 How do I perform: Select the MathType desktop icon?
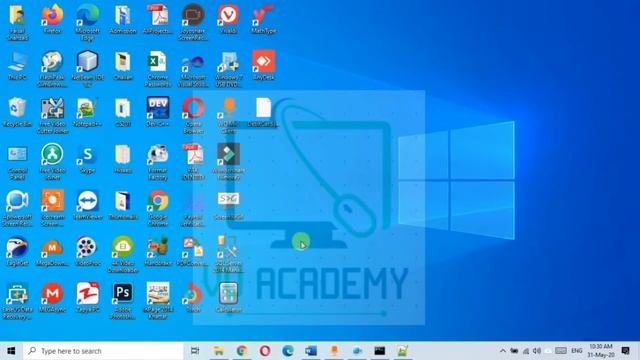264,19
